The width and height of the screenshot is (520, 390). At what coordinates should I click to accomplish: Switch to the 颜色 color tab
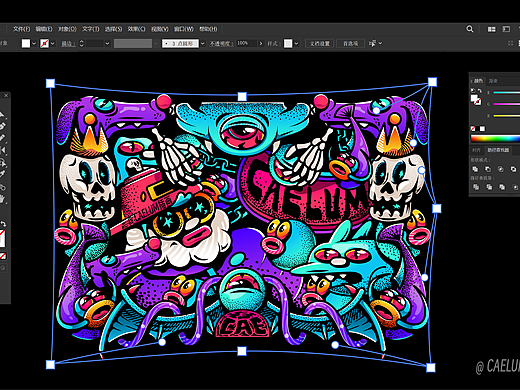(x=478, y=81)
